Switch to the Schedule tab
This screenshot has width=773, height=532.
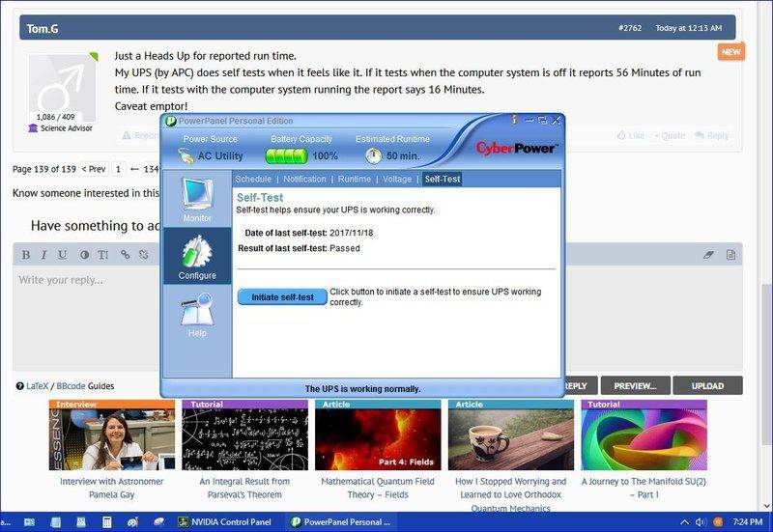pos(253,180)
